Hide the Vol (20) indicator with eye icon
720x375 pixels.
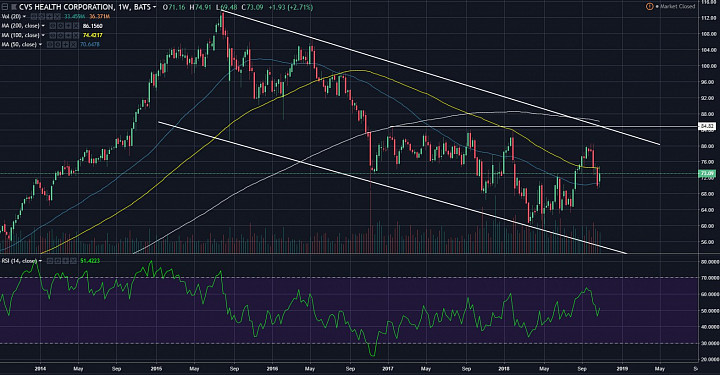[x=34, y=17]
